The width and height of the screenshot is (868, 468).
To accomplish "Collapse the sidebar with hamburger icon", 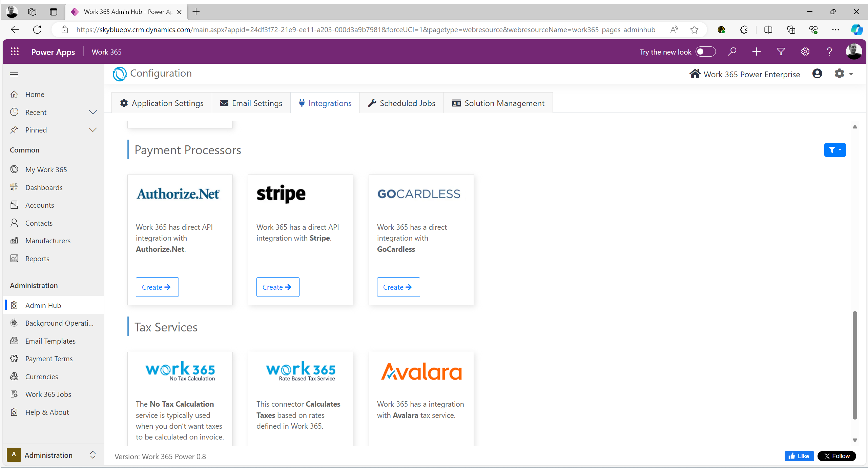I will (x=14, y=74).
